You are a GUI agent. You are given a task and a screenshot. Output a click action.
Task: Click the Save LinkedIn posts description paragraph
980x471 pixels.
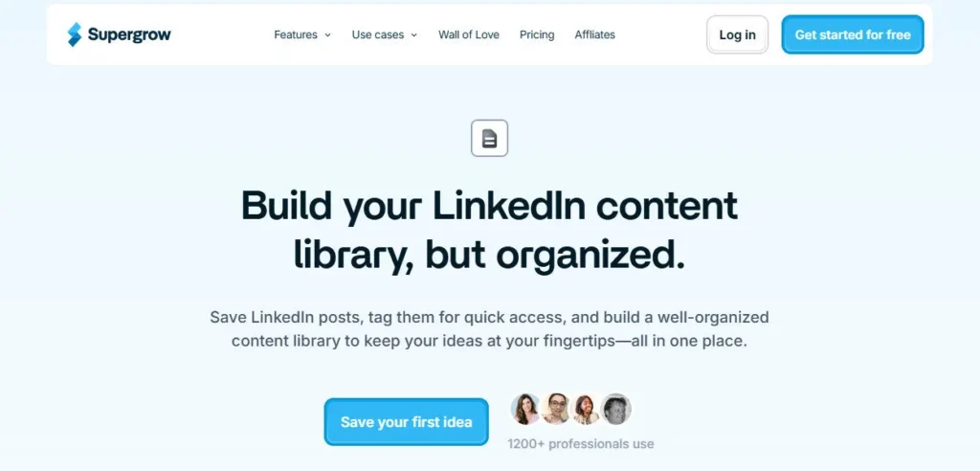pos(489,328)
